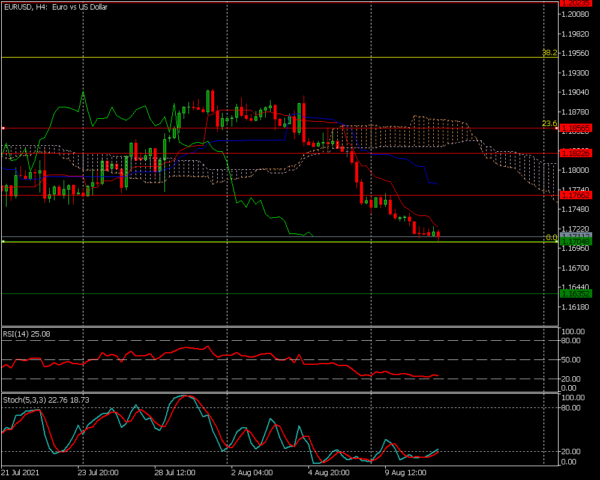Screen dimensions: 600x480
Task: Click the last red candlestick on chart
Action: [x=438, y=234]
